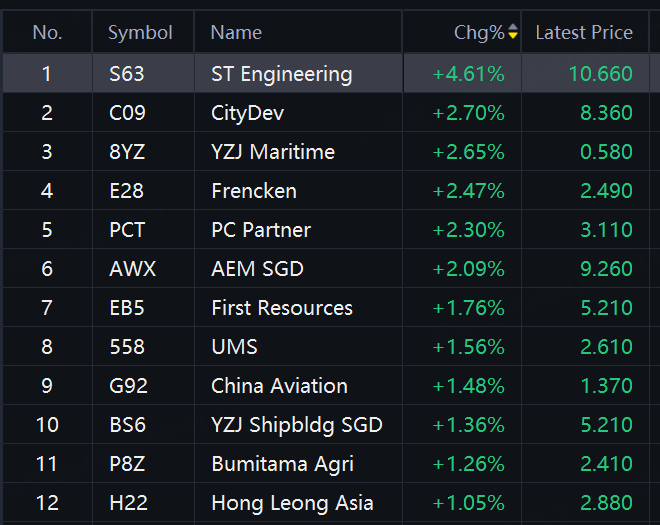Select the Bumitama Agri row
The image size is (660, 525).
tap(325, 464)
